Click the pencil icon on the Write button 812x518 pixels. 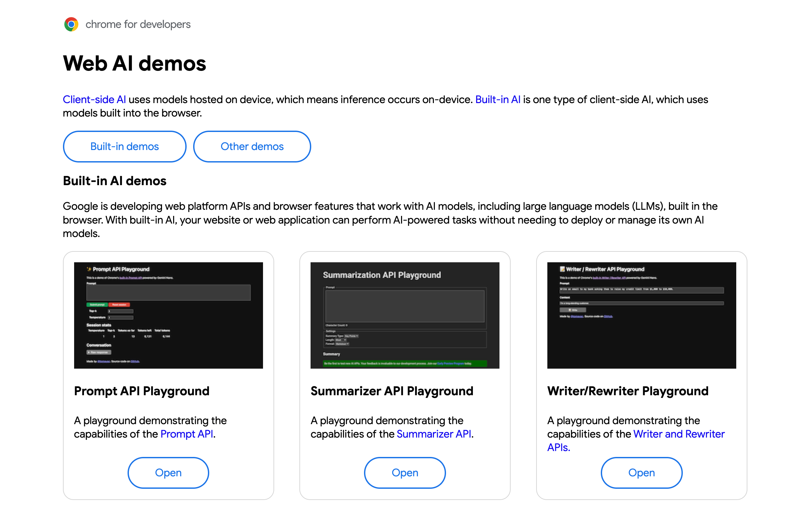(571, 310)
